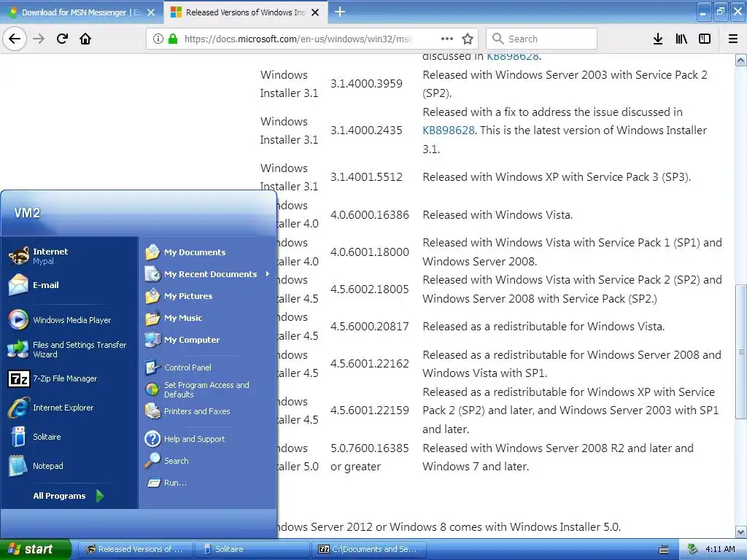Click version number 3.1.4000.3959
Screen dimensions: 747x560
pos(366,83)
